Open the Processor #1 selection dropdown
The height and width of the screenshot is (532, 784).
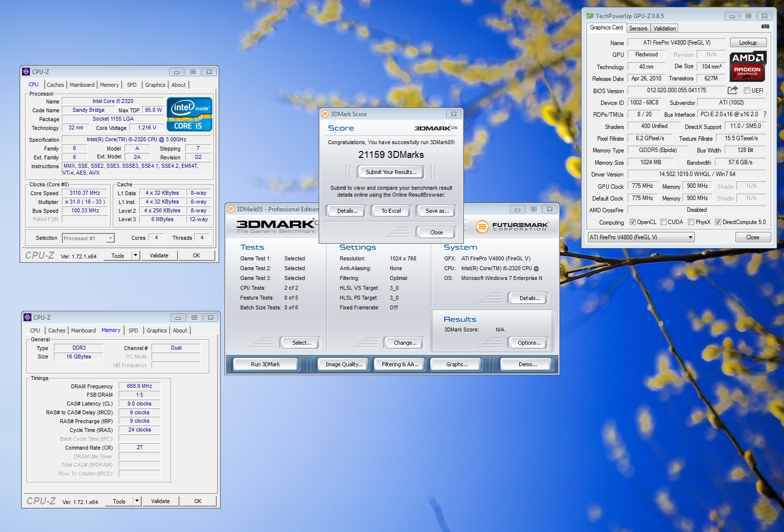pos(88,238)
